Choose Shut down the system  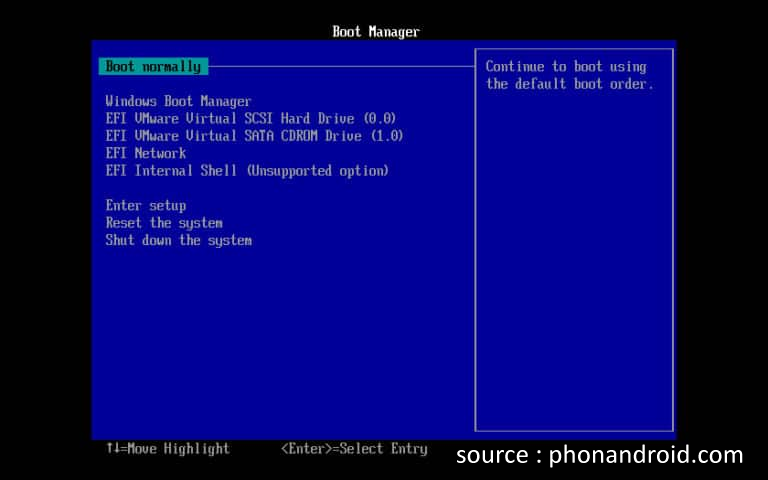pyautogui.click(x=178, y=240)
